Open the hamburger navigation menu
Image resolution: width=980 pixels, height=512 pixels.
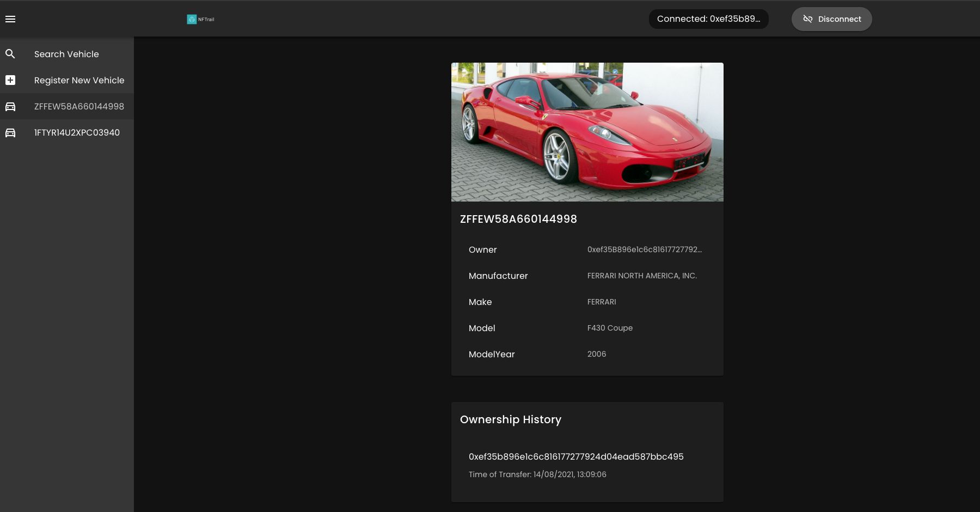[10, 19]
